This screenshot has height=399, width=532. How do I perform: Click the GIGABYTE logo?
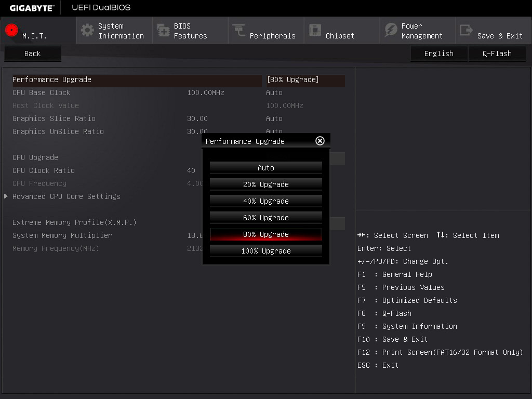click(x=32, y=8)
